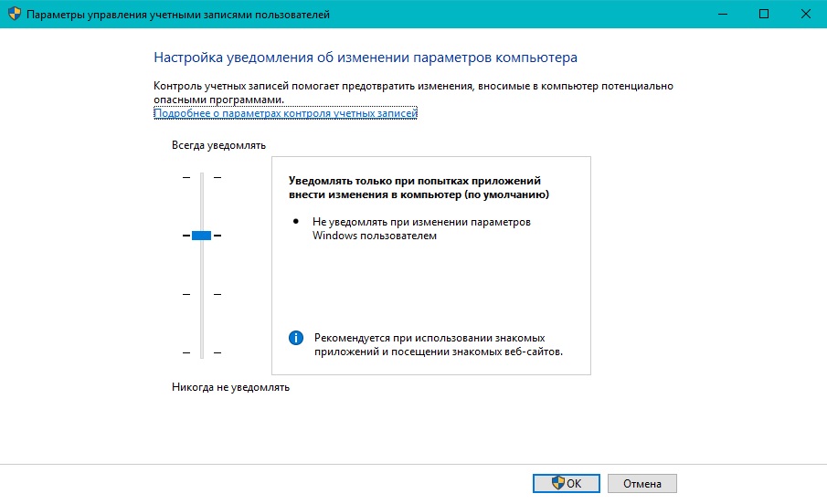This screenshot has width=827, height=504.
Task: Click the shield icon in the title bar
Action: point(14,15)
